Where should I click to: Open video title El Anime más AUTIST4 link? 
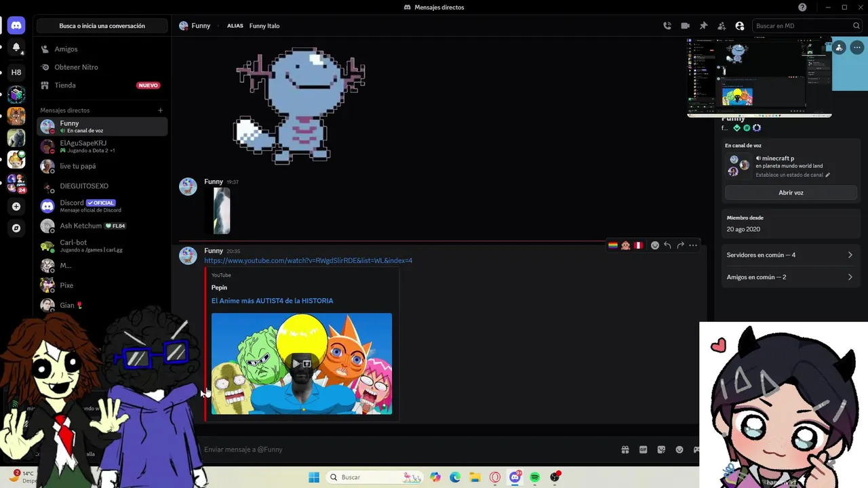point(272,301)
